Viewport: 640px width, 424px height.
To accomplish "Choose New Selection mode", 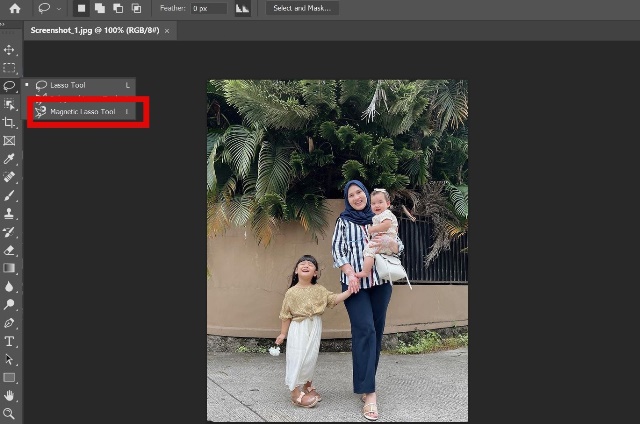I will pos(81,8).
